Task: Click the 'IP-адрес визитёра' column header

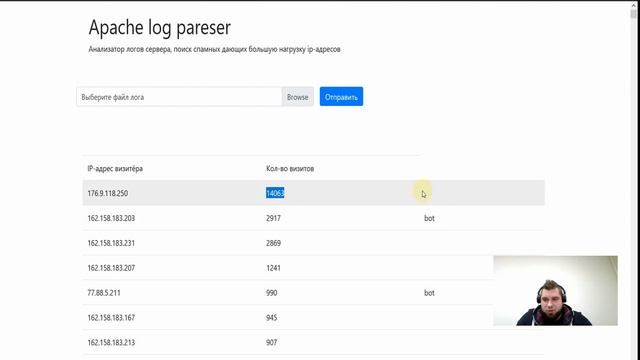Action: pos(115,168)
